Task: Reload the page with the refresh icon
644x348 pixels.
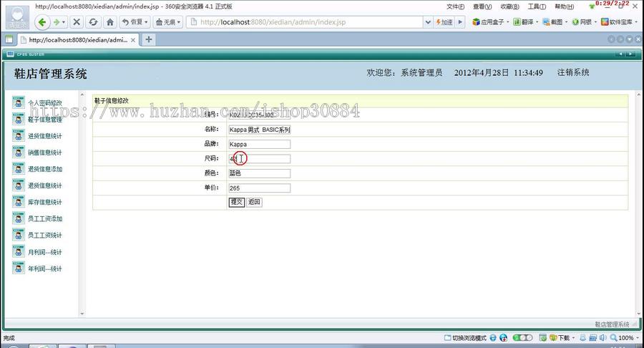Action: (x=93, y=22)
